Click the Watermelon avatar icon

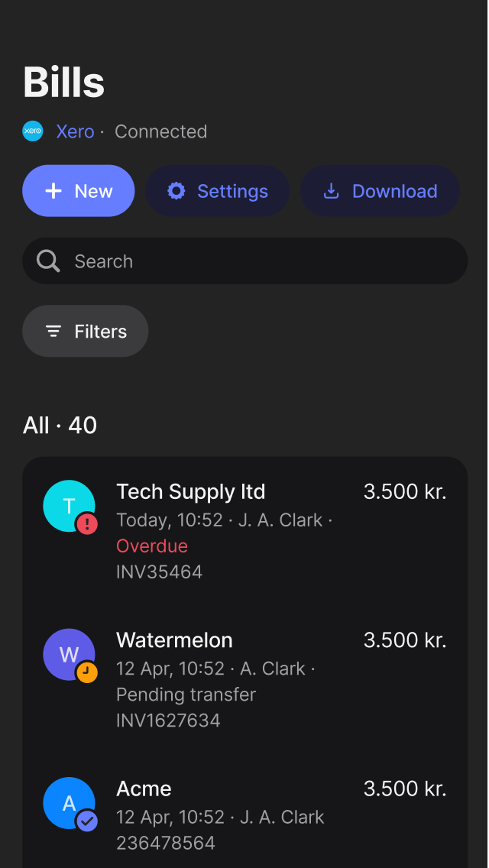click(x=67, y=653)
